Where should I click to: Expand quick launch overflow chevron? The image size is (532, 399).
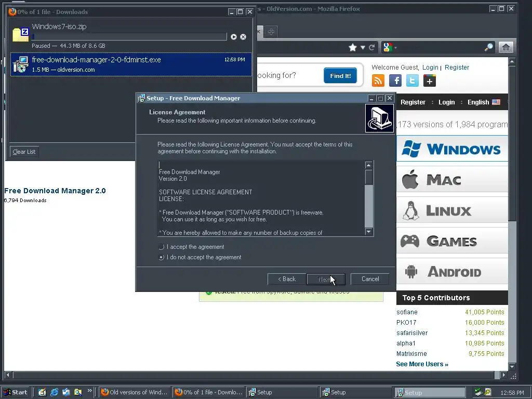[x=89, y=391]
